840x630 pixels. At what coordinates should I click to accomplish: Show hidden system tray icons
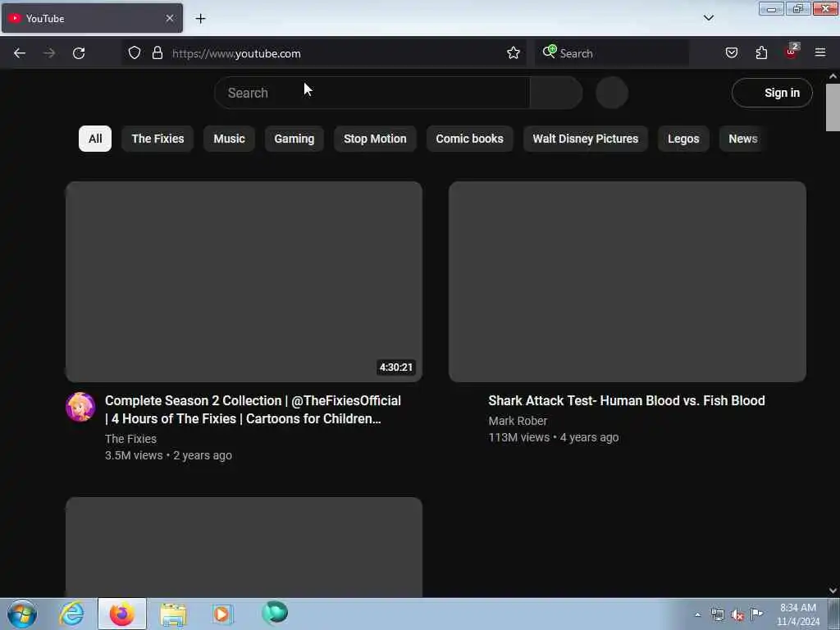click(x=697, y=614)
